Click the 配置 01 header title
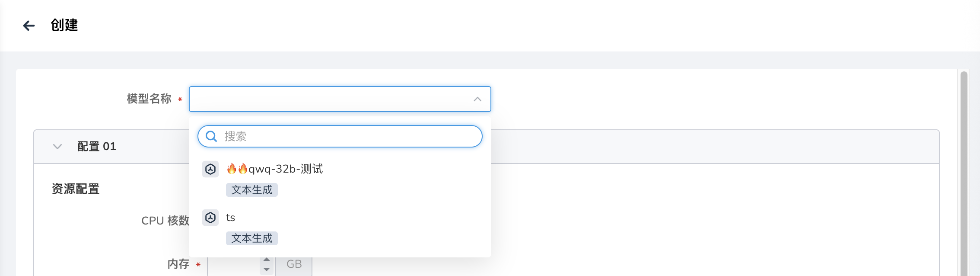Viewport: 980px width, 276px height. 97,147
